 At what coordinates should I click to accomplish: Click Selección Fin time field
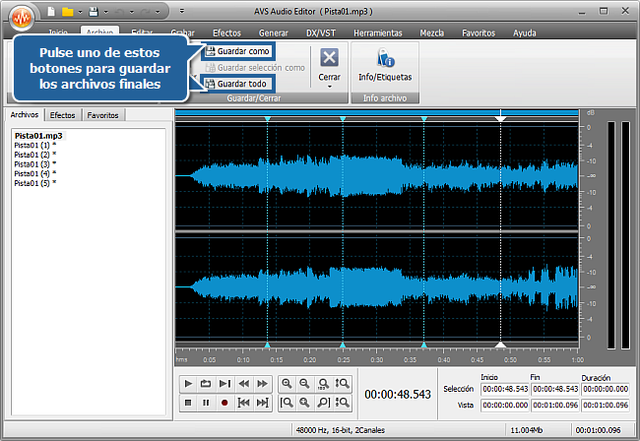555,389
